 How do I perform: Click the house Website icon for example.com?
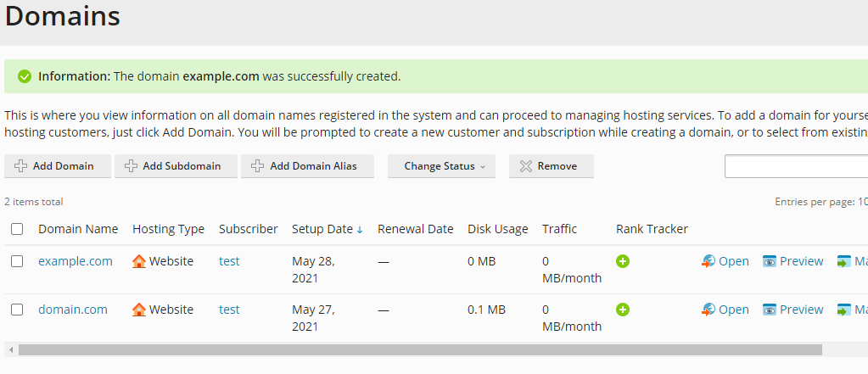click(139, 261)
